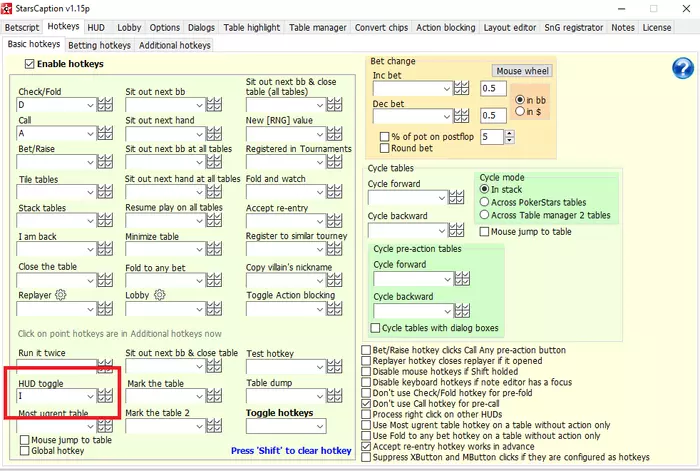Open keyboard picker icon for HUD toggle
The image size is (700, 471).
pyautogui.click(x=105, y=396)
